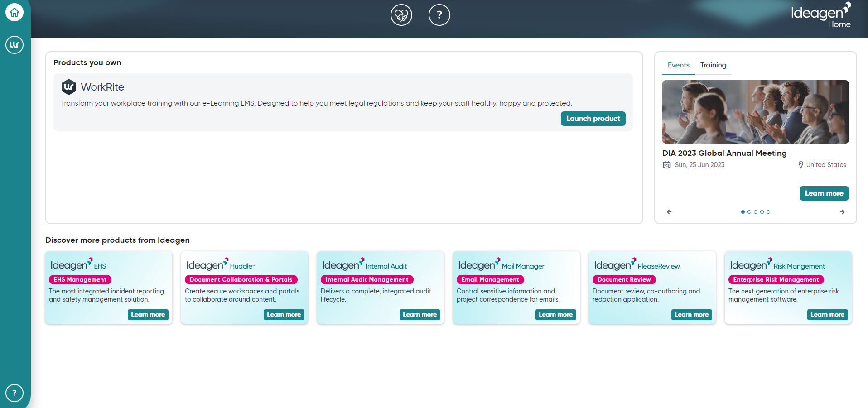Click the Internal Audit Management tag
868x408 pixels.
(x=367, y=280)
